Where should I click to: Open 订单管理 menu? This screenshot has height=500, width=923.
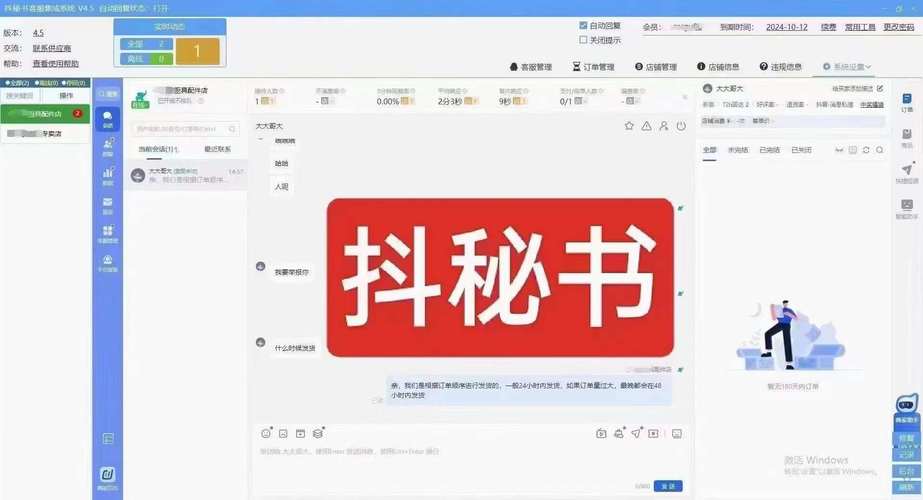click(x=593, y=67)
